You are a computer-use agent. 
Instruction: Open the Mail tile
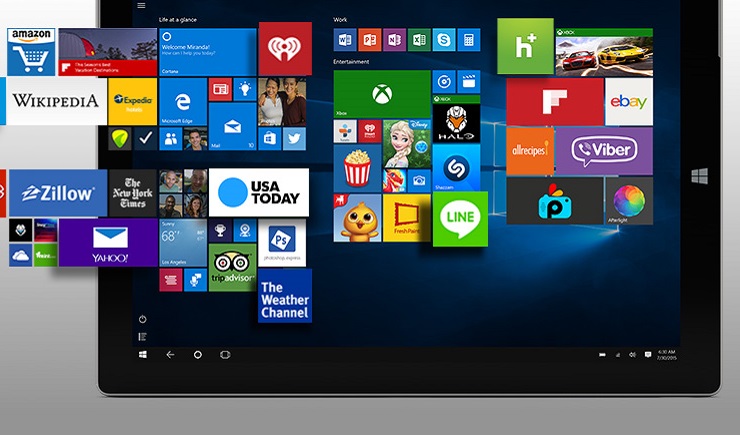[232, 126]
